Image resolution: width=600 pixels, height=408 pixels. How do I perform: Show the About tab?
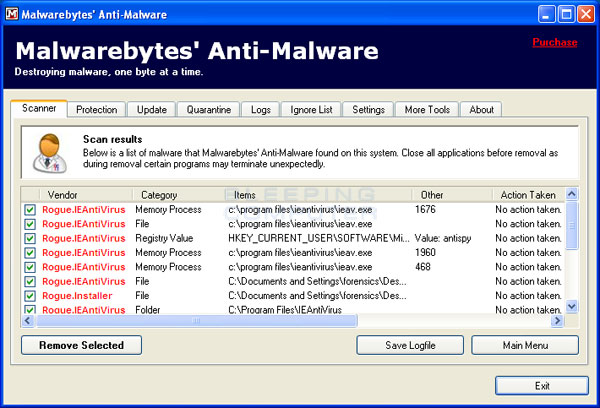point(481,110)
